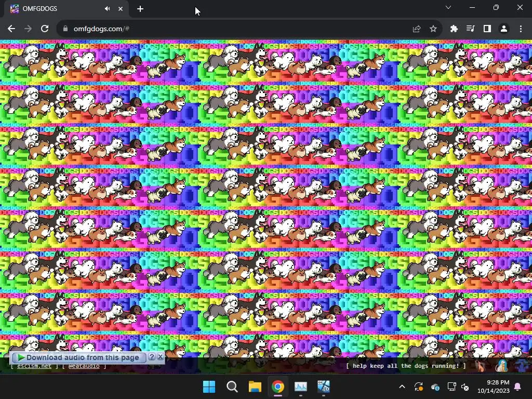Toggle the browser side panel
532x399 pixels.
pyautogui.click(x=487, y=29)
